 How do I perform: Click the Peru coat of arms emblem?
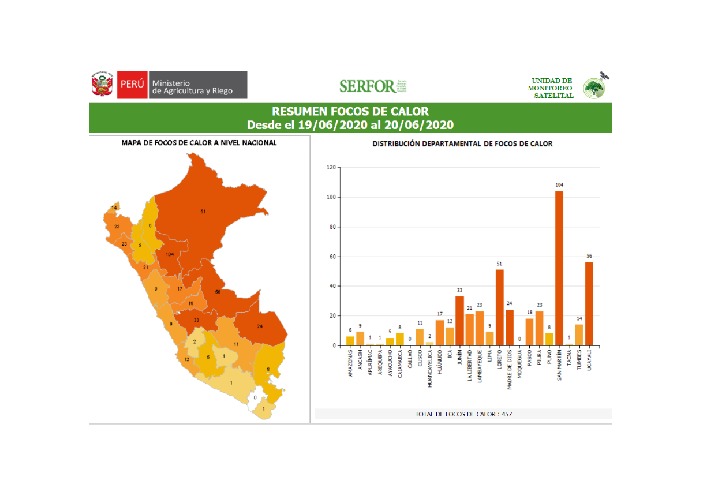103,84
